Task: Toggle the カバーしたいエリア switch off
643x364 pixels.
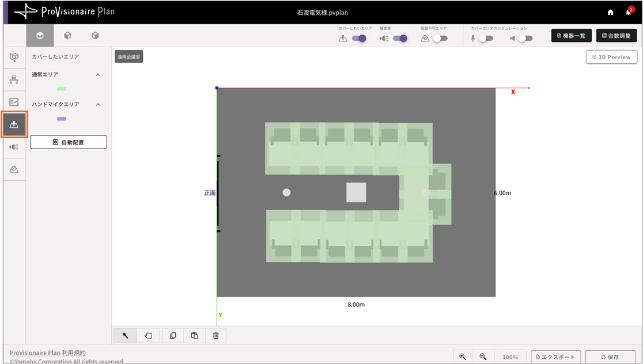Action: (x=360, y=39)
